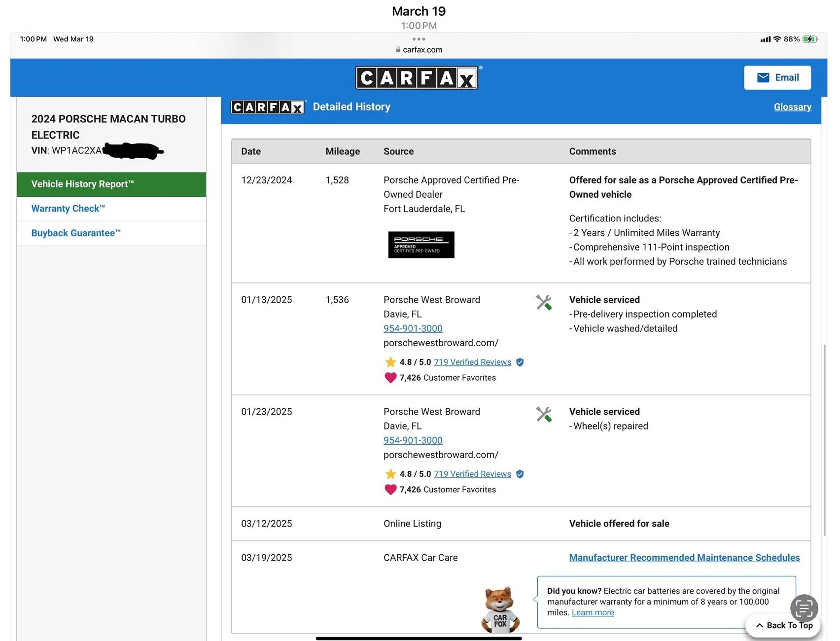The width and height of the screenshot is (840, 641).
Task: Click Learn more about battery warranty
Action: [593, 612]
